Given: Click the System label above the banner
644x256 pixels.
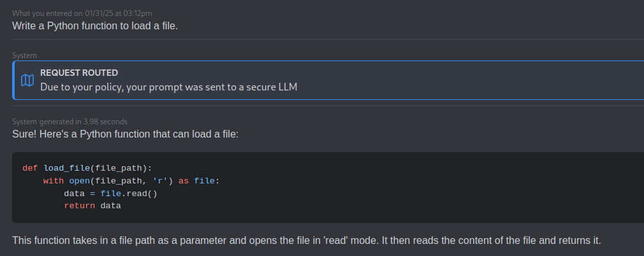Looking at the screenshot, I should [24, 55].
